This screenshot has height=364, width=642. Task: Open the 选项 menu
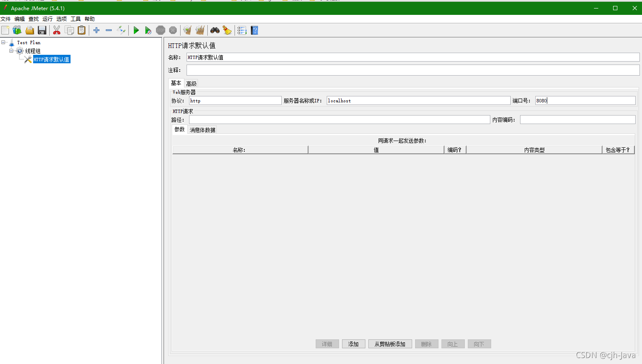[62, 19]
